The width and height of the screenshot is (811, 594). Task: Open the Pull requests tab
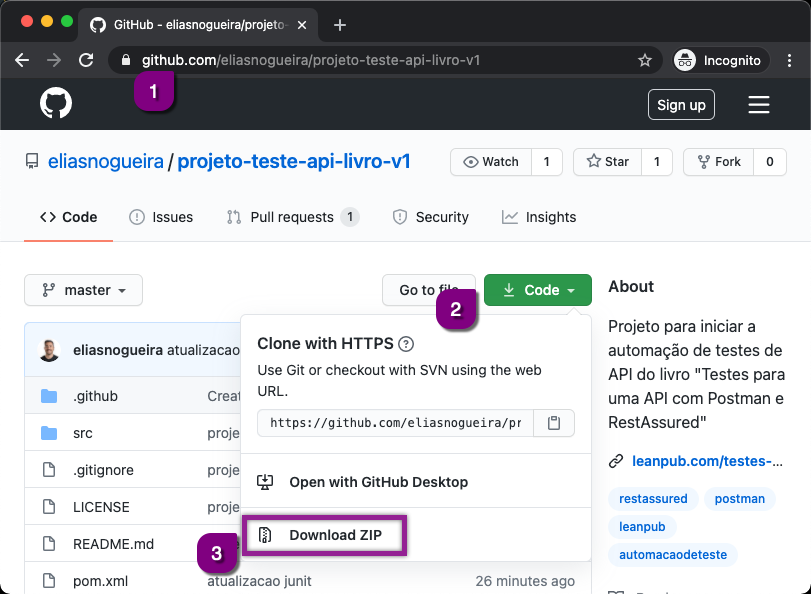pyautogui.click(x=293, y=217)
